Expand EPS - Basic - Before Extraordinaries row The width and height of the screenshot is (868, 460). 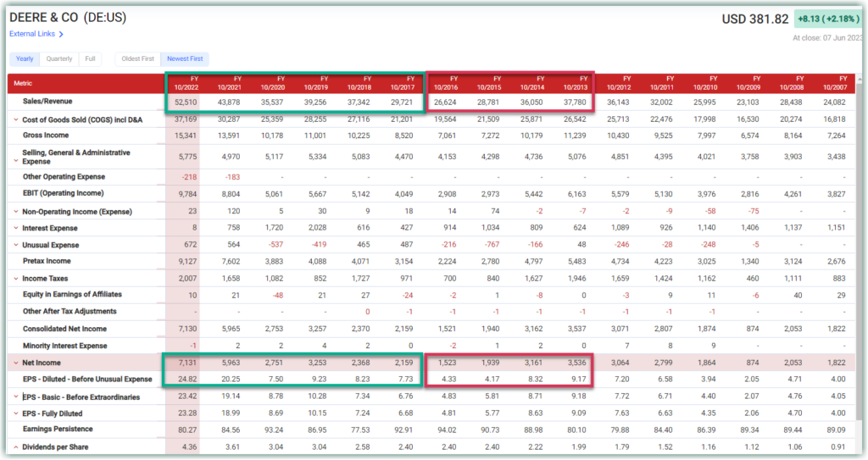(16, 397)
